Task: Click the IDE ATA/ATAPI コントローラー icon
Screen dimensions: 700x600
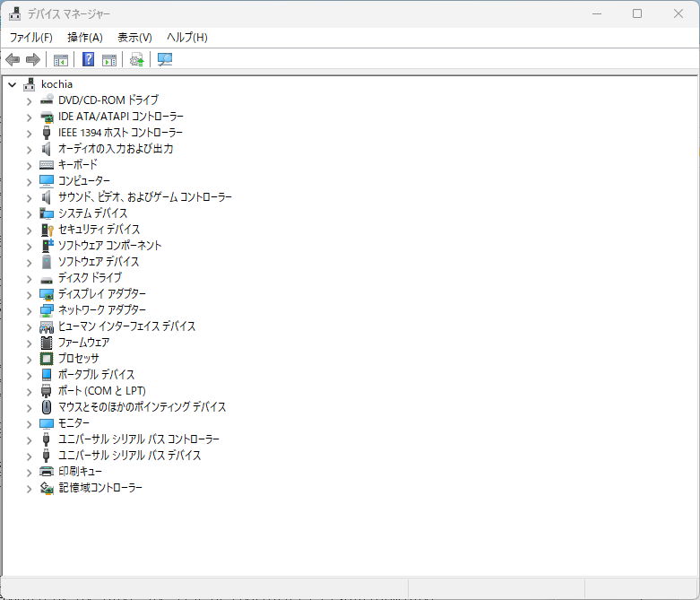Action: coord(47,117)
